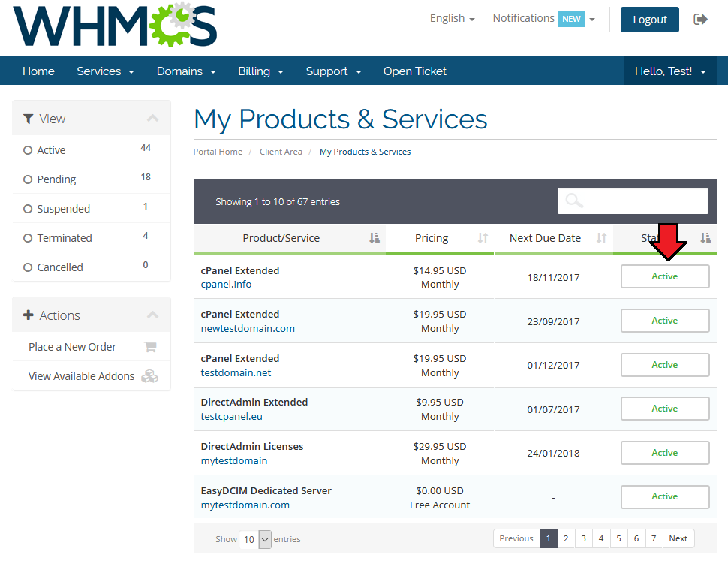Select the Cancelled filter radio
The height and width of the screenshot is (567, 728).
[28, 267]
